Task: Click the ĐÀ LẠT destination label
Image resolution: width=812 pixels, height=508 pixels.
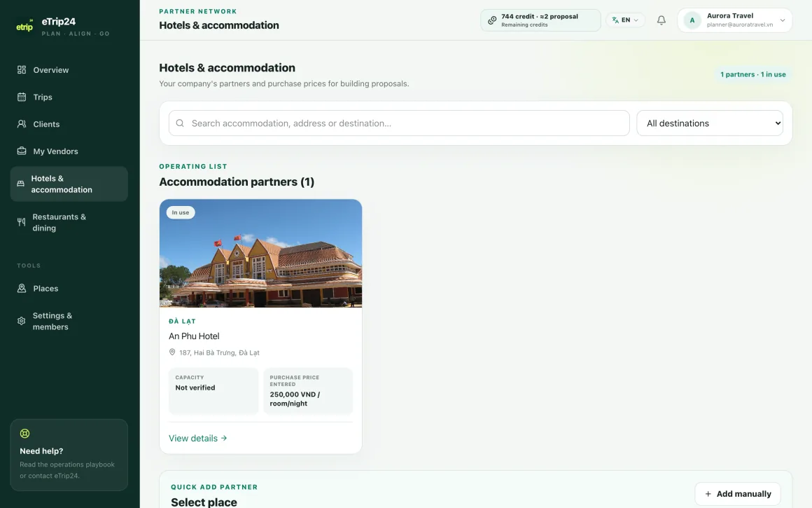Action: (x=182, y=322)
